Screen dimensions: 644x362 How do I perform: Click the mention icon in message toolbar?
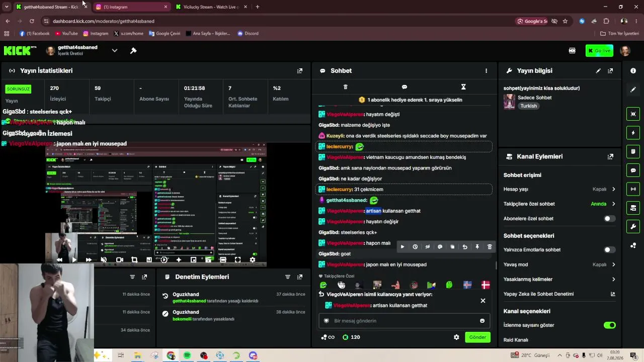(440, 247)
